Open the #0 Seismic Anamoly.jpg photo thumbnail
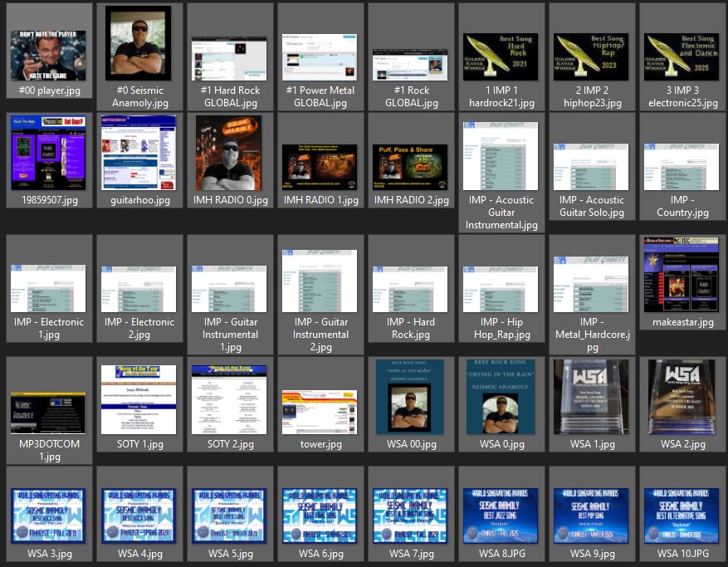The width and height of the screenshot is (728, 567). [x=139, y=43]
